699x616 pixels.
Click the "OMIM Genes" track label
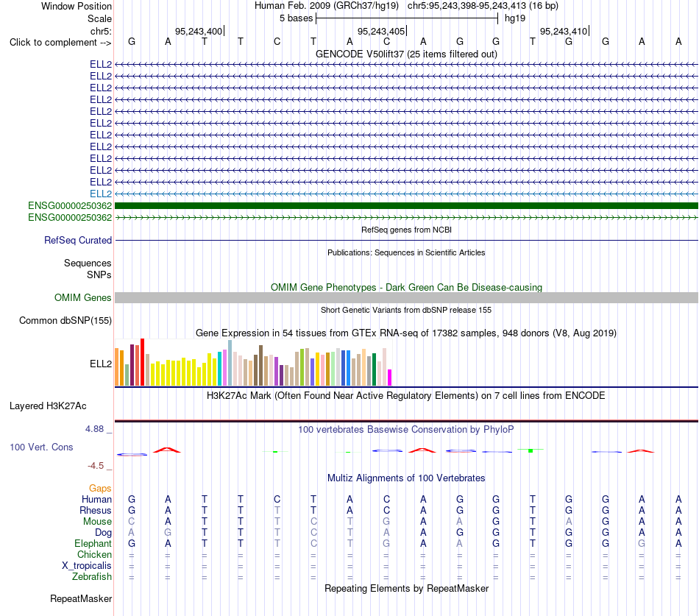pos(82,297)
